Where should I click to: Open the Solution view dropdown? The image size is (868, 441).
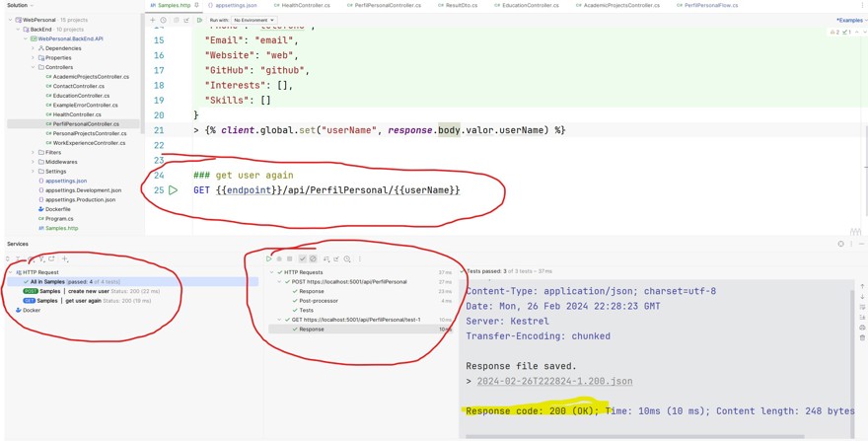click(20, 5)
